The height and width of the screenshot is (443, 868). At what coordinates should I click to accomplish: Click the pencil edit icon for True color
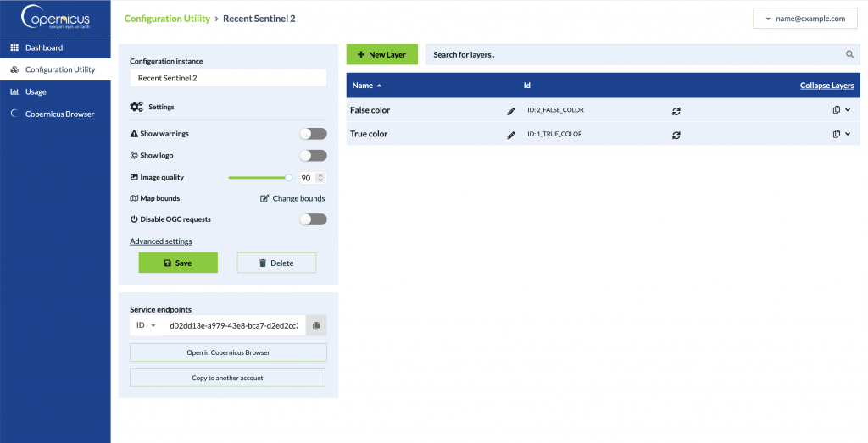tap(511, 135)
